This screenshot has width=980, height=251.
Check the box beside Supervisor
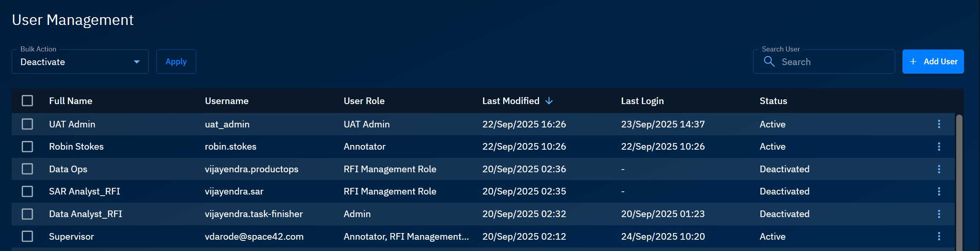coord(27,236)
